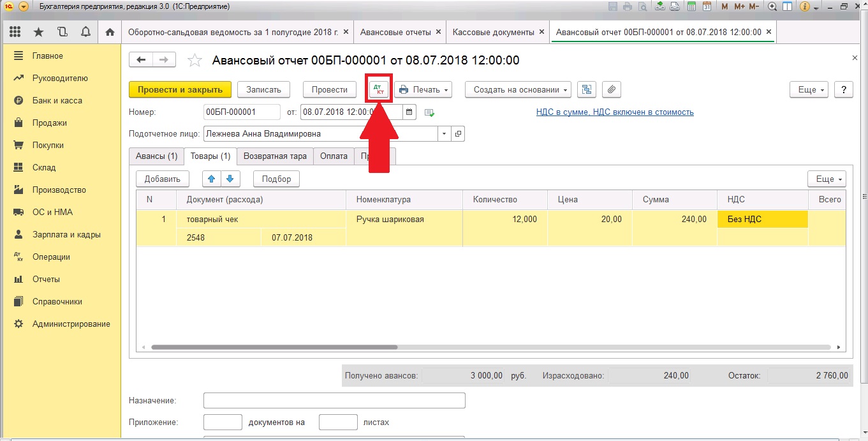Image resolution: width=868 pixels, height=441 pixels.
Task: Open the attached files paperclip icon
Action: tap(611, 90)
